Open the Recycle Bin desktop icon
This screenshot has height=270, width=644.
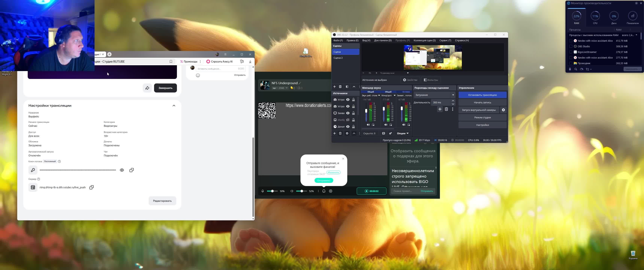click(633, 255)
